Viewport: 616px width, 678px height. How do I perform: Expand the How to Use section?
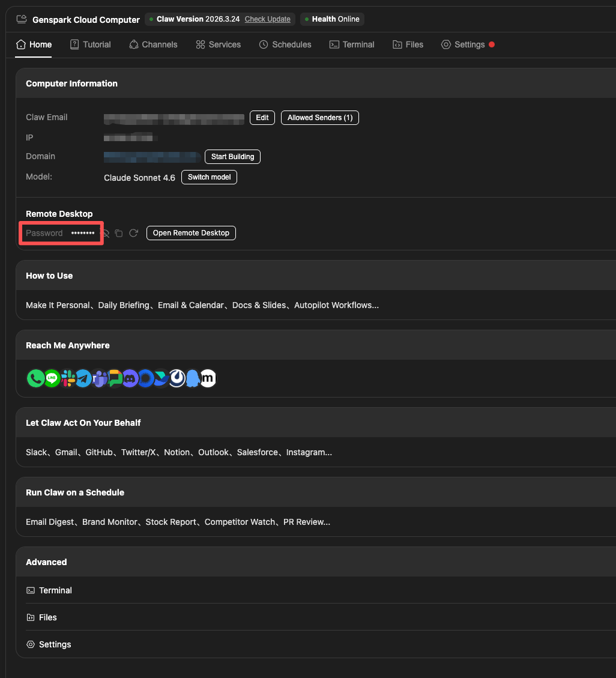pyautogui.click(x=316, y=276)
